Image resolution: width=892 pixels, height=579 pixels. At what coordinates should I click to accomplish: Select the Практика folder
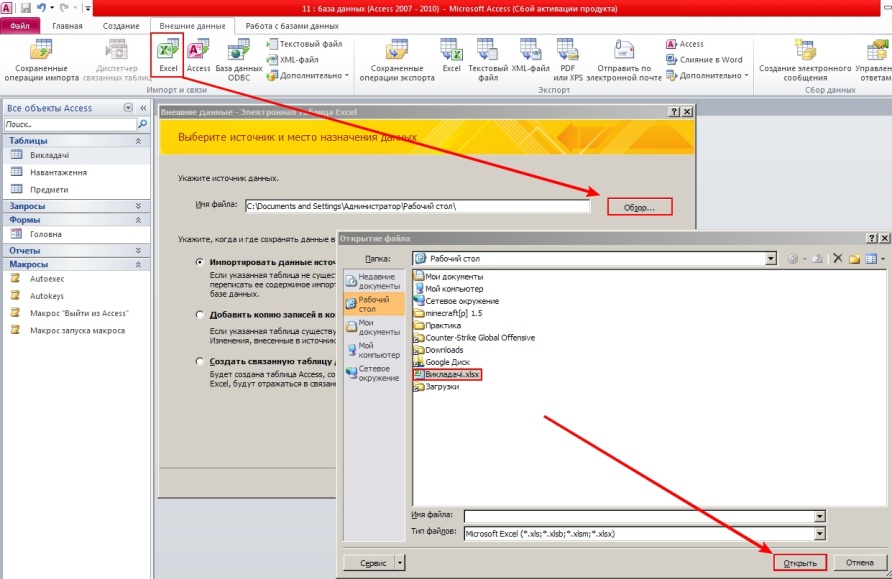click(437, 325)
